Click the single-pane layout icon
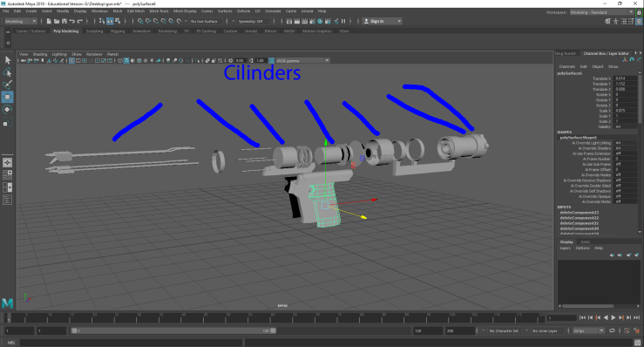Viewport: 644px width, 347px height. (x=7, y=163)
